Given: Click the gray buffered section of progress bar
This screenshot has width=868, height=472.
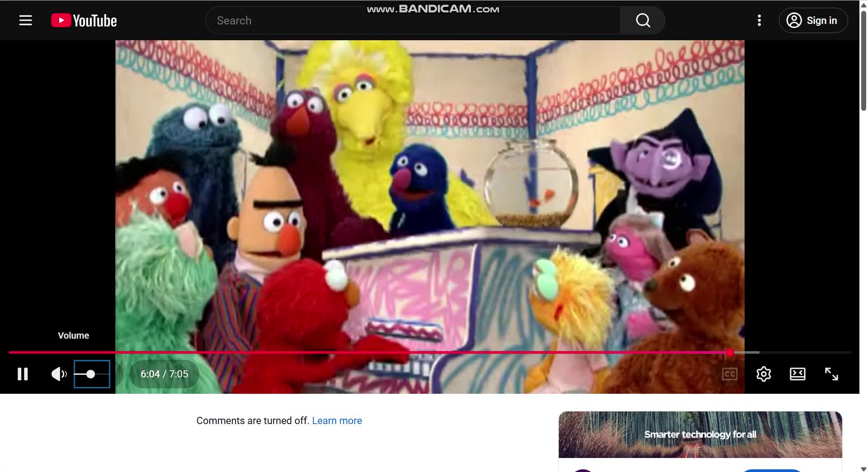Looking at the screenshot, I should pyautogui.click(x=747, y=352).
